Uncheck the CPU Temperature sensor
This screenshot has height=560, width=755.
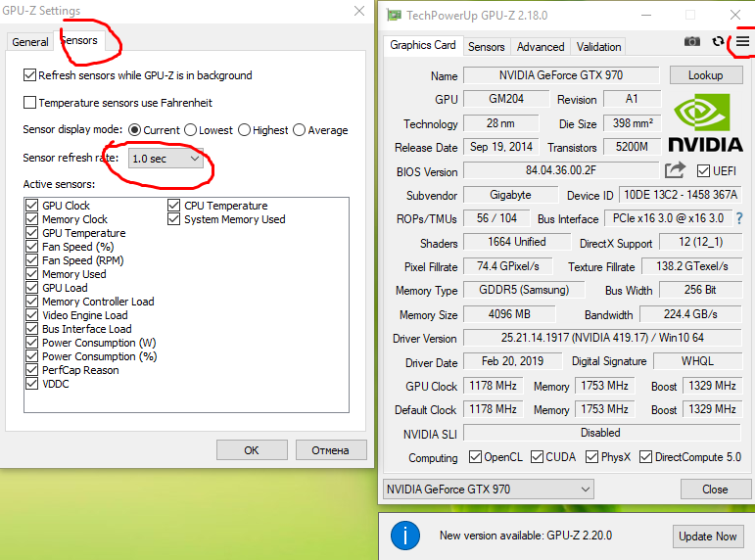coord(174,206)
